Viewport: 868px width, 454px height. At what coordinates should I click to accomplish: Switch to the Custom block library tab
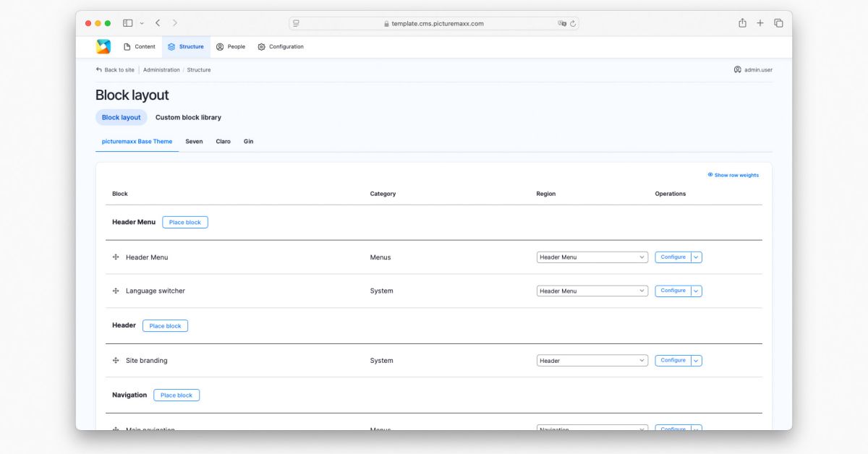click(x=188, y=117)
